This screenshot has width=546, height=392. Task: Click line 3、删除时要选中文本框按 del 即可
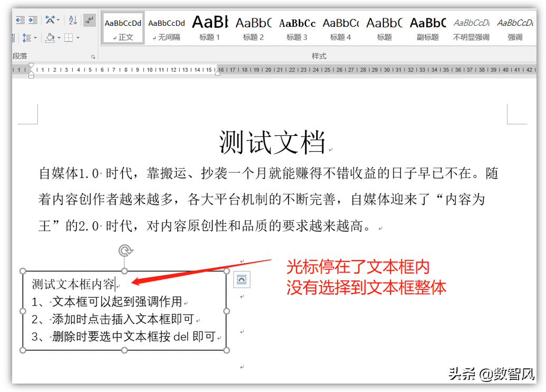pos(123,336)
